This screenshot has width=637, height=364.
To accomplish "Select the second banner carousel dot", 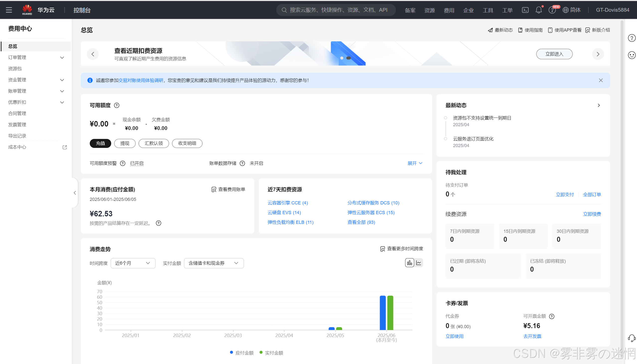I will click(x=348, y=58).
